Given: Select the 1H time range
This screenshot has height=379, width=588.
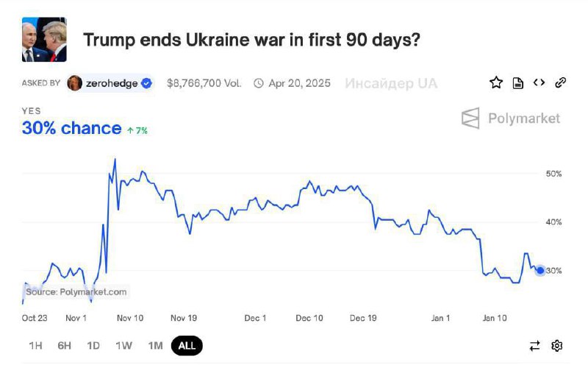Looking at the screenshot, I should click(35, 345).
